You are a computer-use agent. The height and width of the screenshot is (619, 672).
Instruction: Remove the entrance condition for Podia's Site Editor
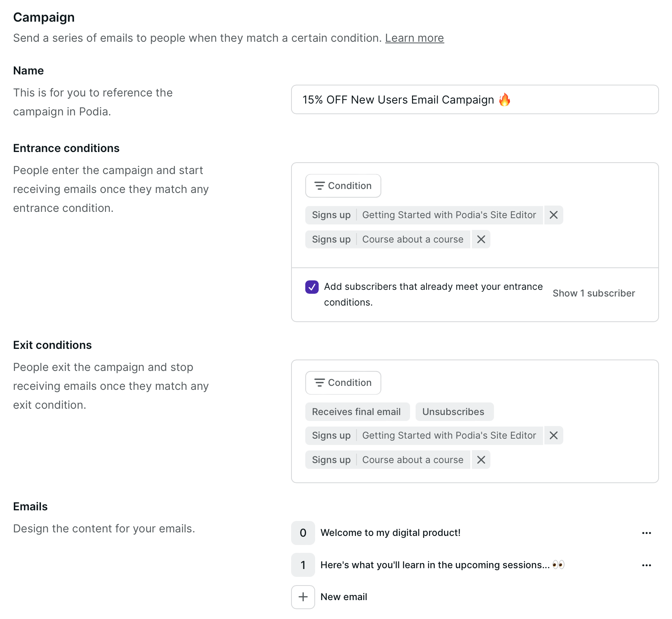553,215
